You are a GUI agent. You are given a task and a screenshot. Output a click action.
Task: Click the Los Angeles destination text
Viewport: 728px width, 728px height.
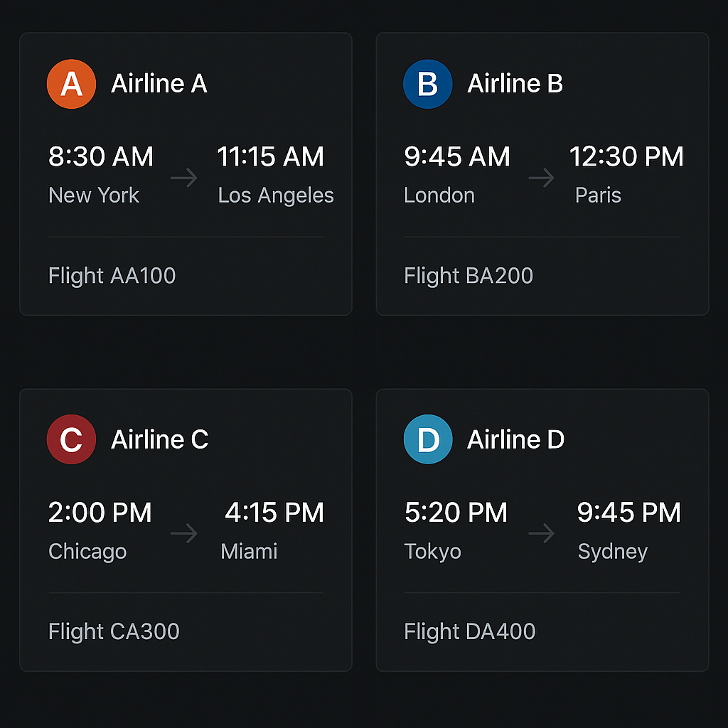(276, 196)
